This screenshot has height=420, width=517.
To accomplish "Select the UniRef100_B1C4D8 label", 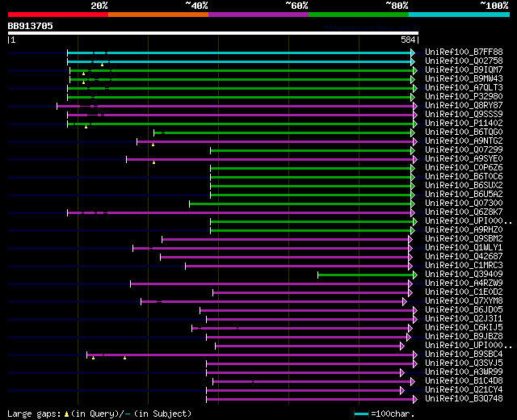I will (464, 381).
